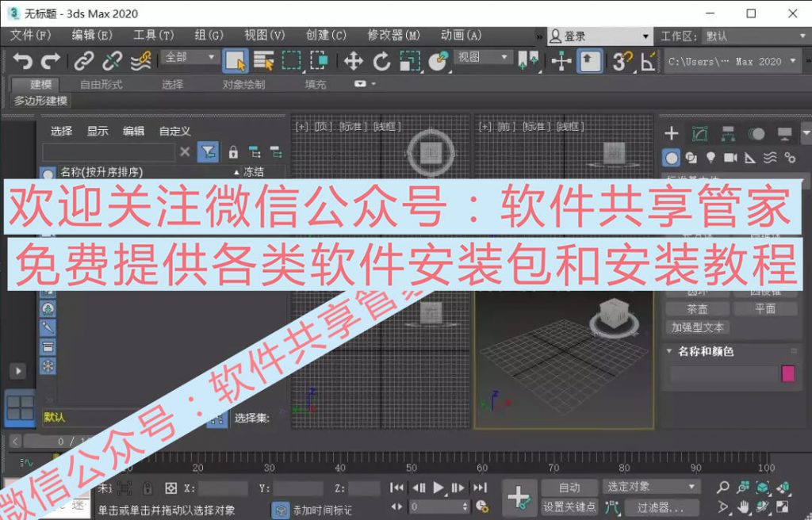The height and width of the screenshot is (520, 812).
Task: Open the pink object color swatch
Action: [787, 373]
